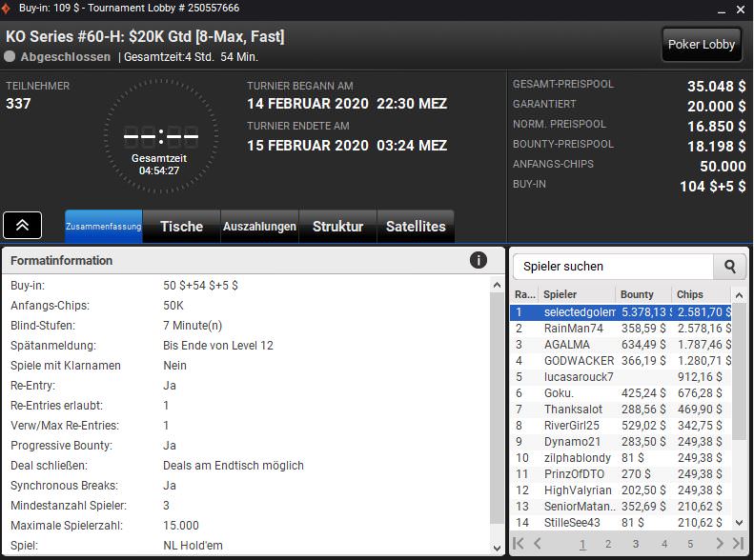This screenshot has height=560, width=754.
Task: Select player RainMan74 in the ranking list
Action: click(x=574, y=329)
